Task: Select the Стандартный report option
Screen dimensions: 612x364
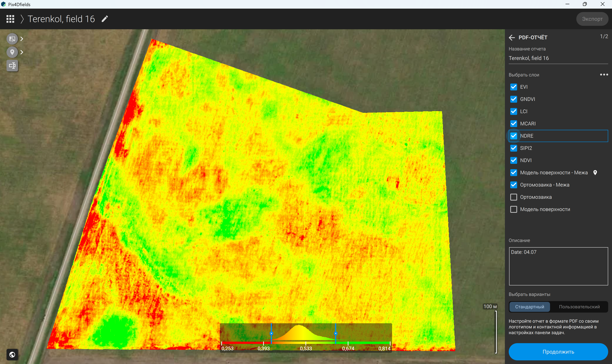Action: (530, 307)
